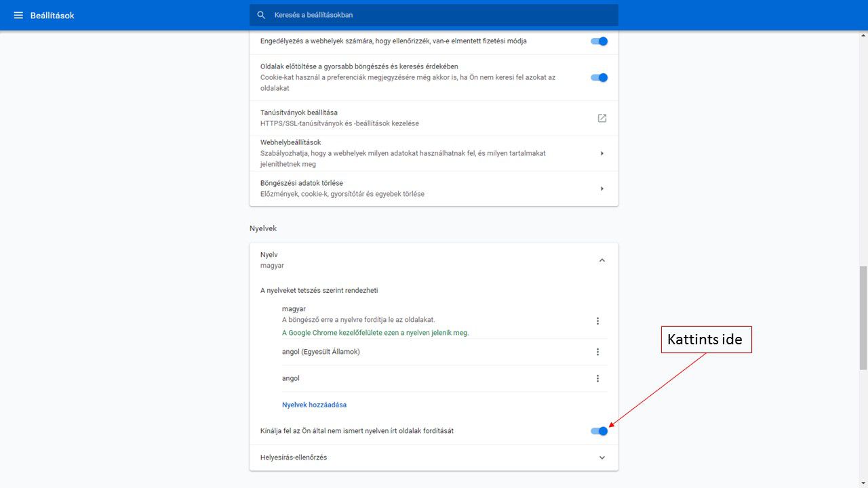This screenshot has height=488, width=868.
Task: Open Tanúsítványok beállítása row
Action: pyautogui.click(x=407, y=118)
